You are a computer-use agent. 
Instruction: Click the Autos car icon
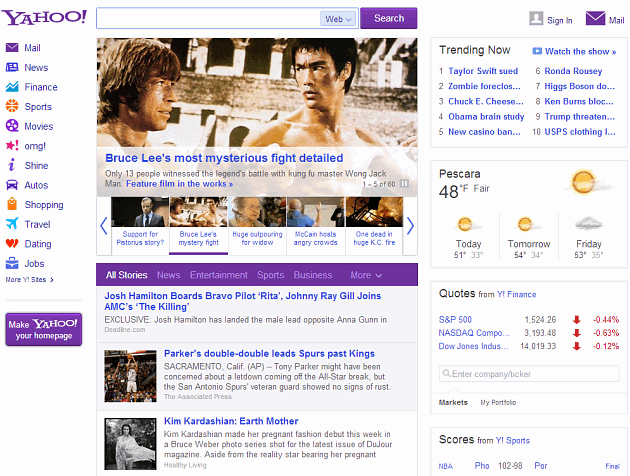tap(12, 184)
